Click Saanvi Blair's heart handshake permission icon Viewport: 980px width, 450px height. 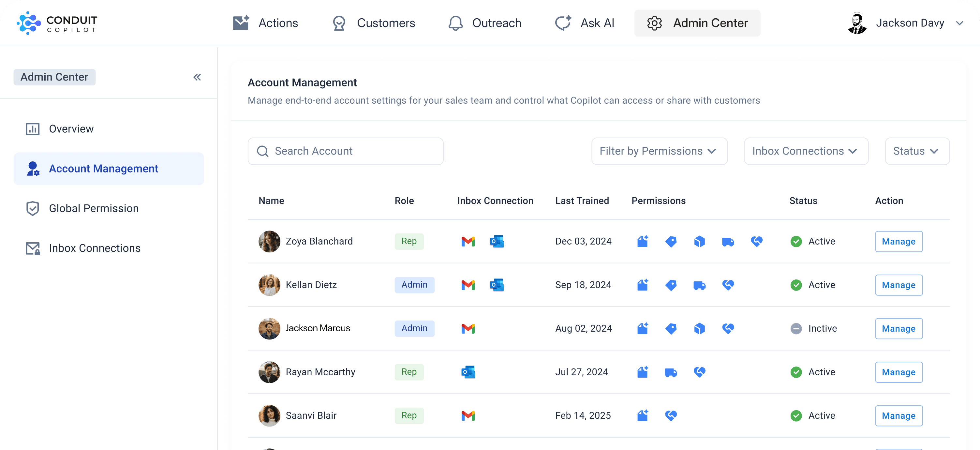(671, 415)
